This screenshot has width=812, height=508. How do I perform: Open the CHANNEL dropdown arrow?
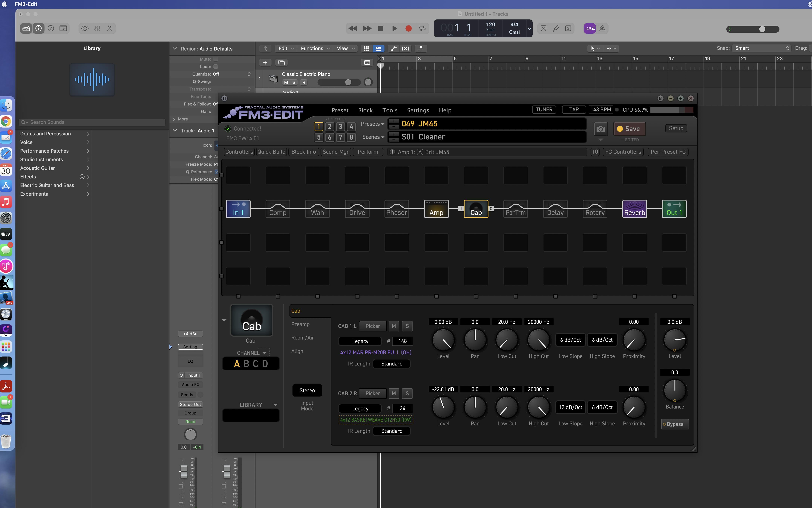click(264, 353)
